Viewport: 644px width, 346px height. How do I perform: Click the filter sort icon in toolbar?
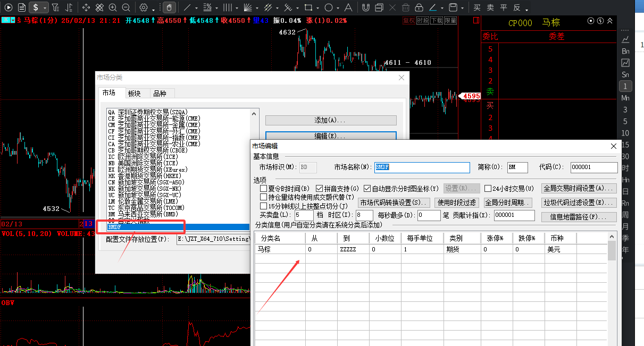(x=55, y=7)
